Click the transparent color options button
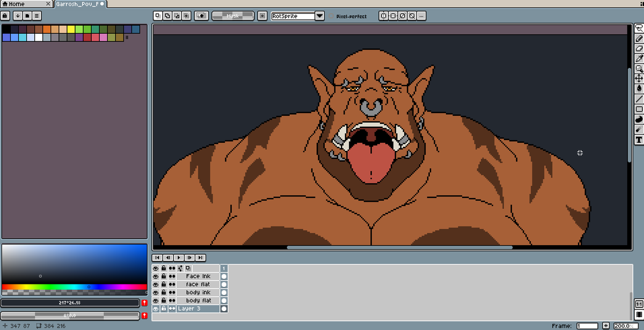This screenshot has height=330, width=644. [202, 16]
